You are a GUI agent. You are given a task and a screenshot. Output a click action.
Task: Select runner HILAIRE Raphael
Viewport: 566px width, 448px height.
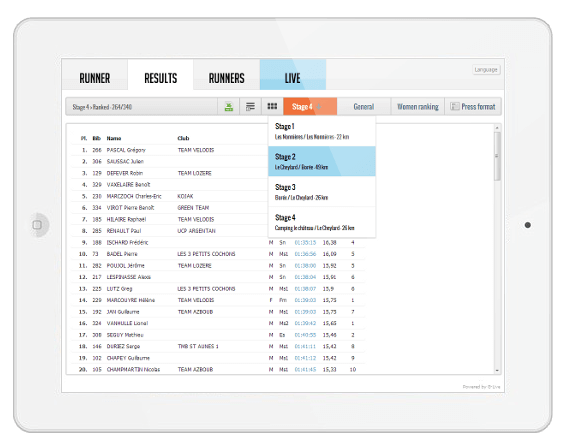pyautogui.click(x=126, y=219)
